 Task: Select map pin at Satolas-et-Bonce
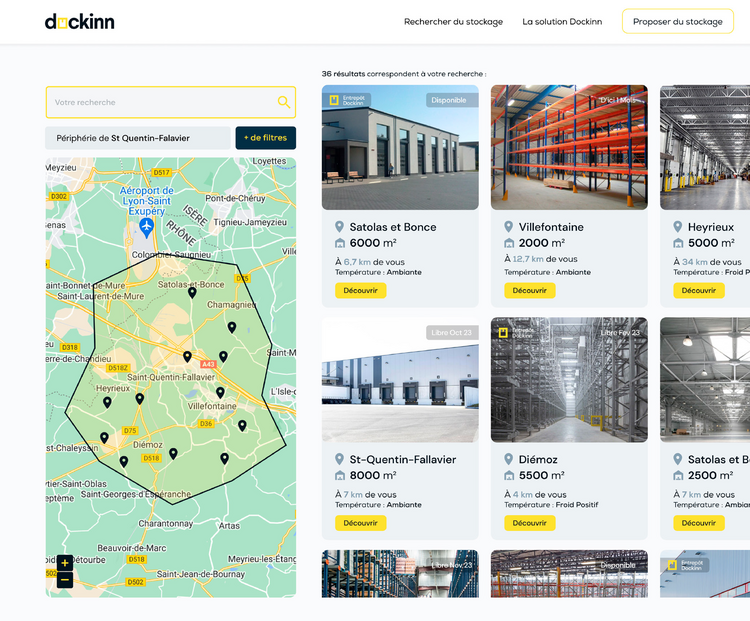tap(192, 292)
